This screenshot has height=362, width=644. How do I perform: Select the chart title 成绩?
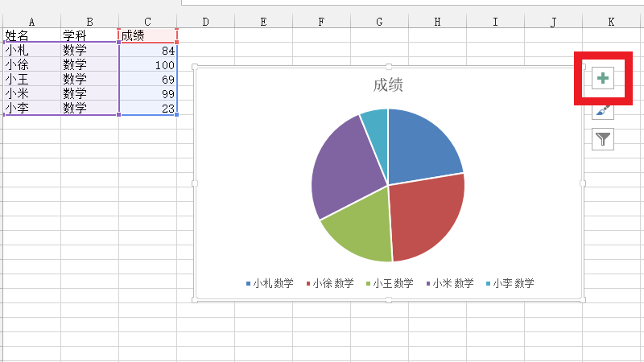388,85
